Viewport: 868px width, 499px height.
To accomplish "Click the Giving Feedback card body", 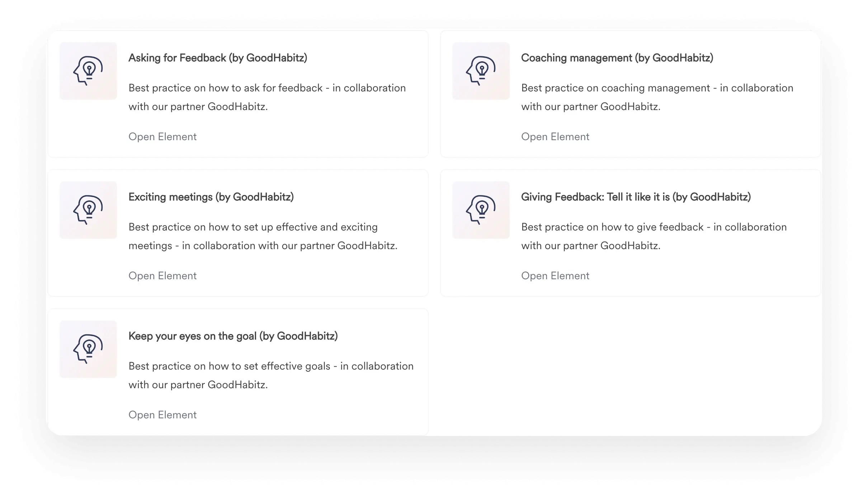I will (x=653, y=236).
